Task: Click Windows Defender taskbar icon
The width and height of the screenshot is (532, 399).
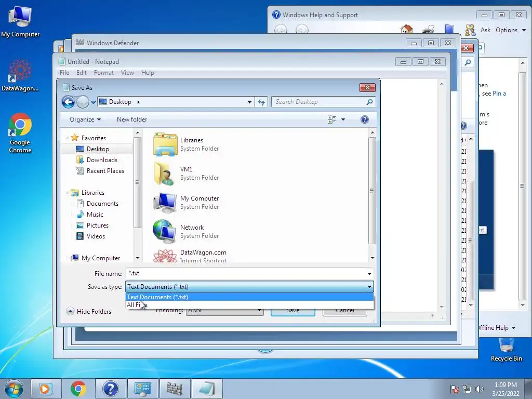Action: pyautogui.click(x=175, y=389)
